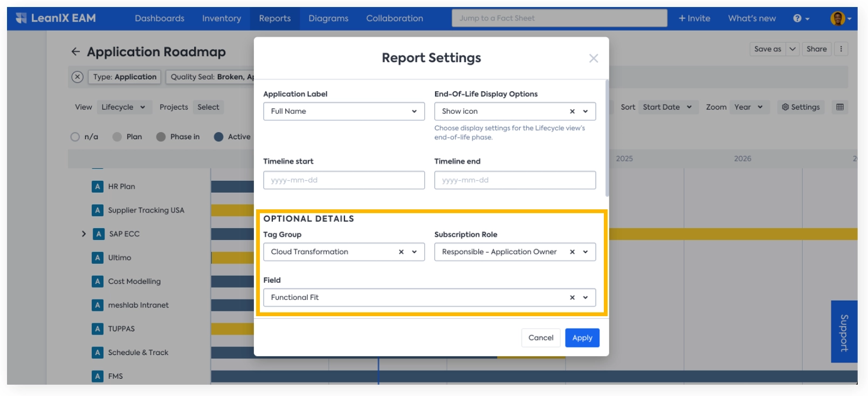868x396 pixels.
Task: Open the Sort Start Date dropdown
Action: tap(667, 107)
